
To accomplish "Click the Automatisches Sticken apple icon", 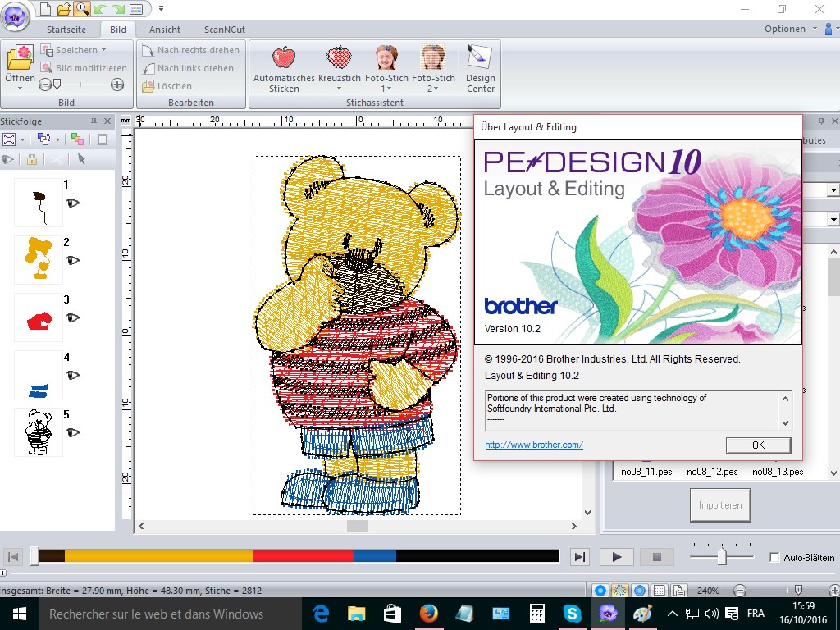I will point(284,57).
